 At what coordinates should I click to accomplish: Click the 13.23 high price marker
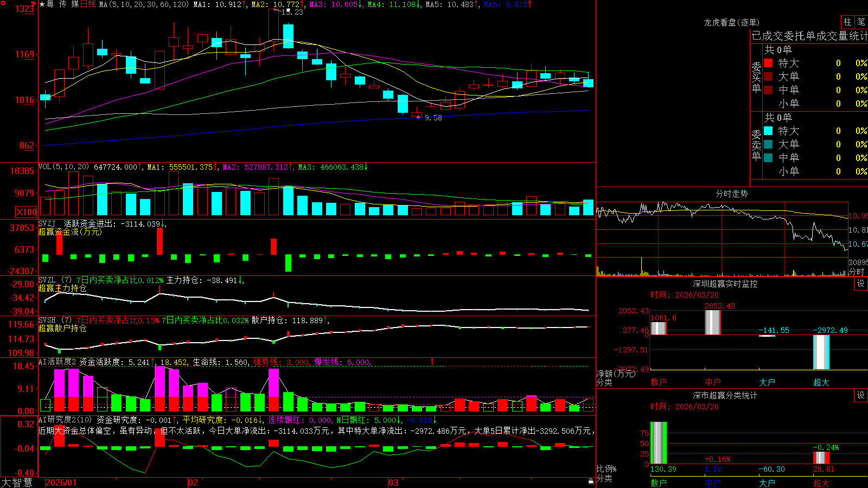click(x=293, y=12)
